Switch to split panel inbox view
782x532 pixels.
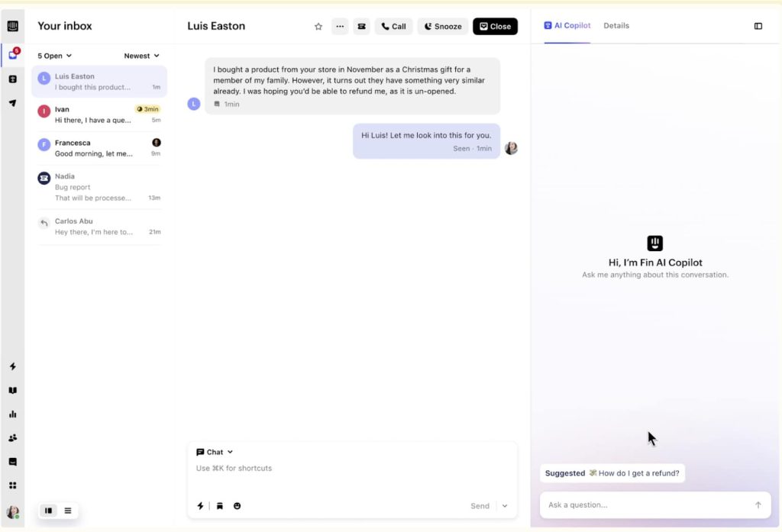tap(48, 511)
